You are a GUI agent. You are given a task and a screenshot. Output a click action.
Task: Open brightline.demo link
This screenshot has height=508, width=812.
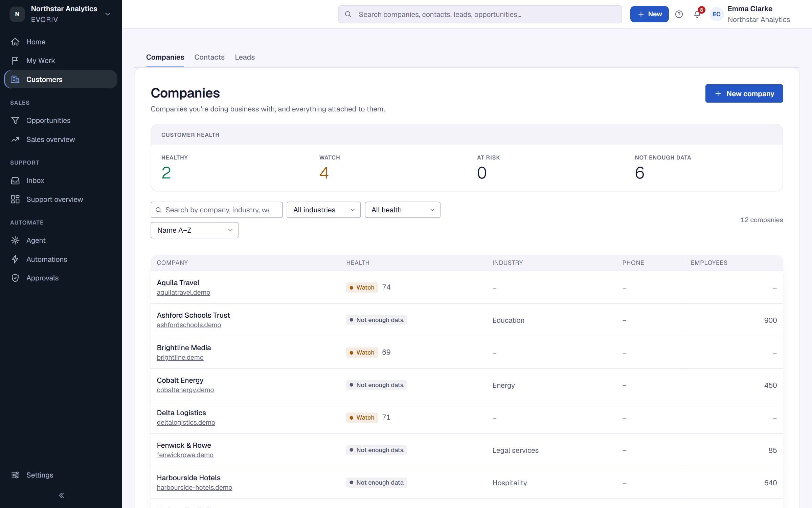(180, 357)
